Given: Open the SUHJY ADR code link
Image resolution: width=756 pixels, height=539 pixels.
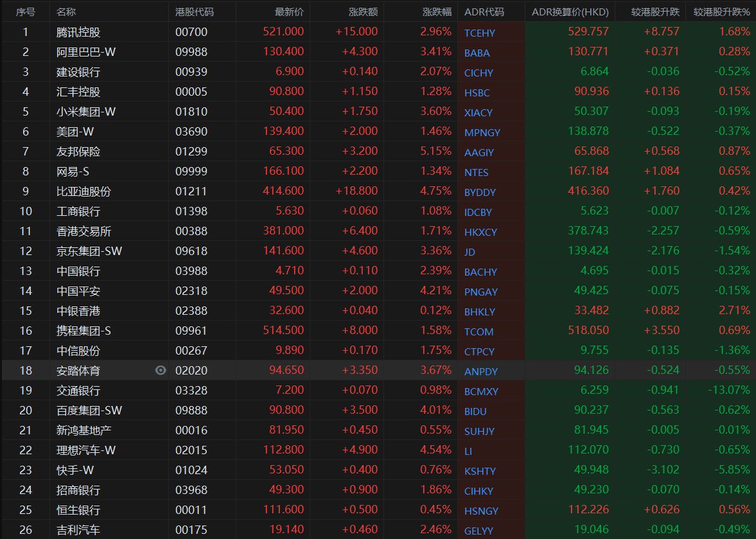Looking at the screenshot, I should (479, 432).
